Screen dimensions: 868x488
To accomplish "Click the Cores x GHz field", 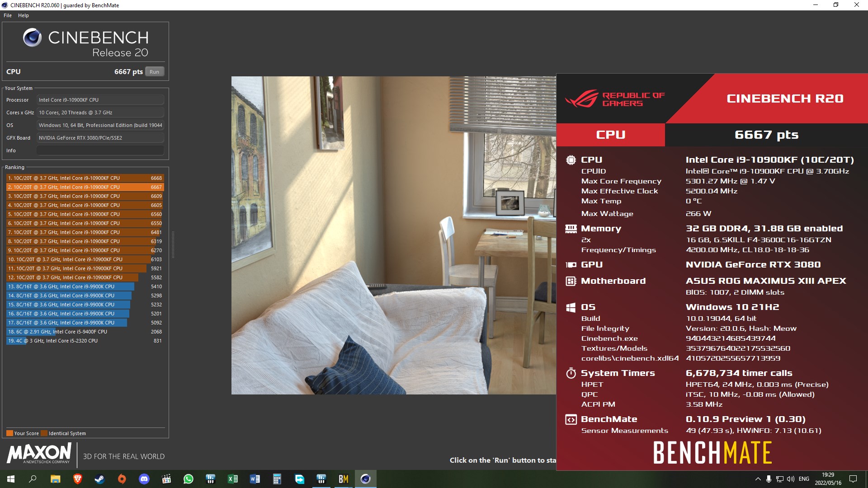I will click(100, 113).
